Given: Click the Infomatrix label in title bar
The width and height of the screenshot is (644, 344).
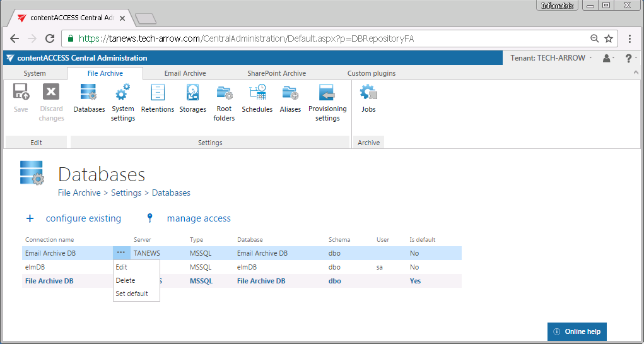Looking at the screenshot, I should tap(558, 6).
